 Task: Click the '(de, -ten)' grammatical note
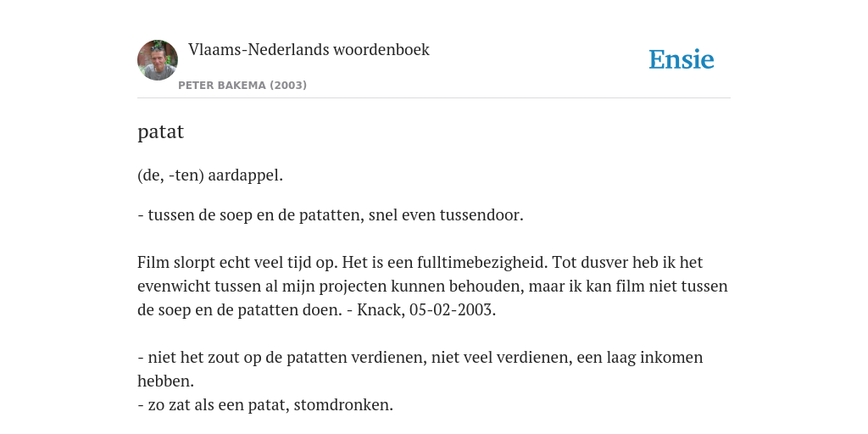[x=170, y=175]
